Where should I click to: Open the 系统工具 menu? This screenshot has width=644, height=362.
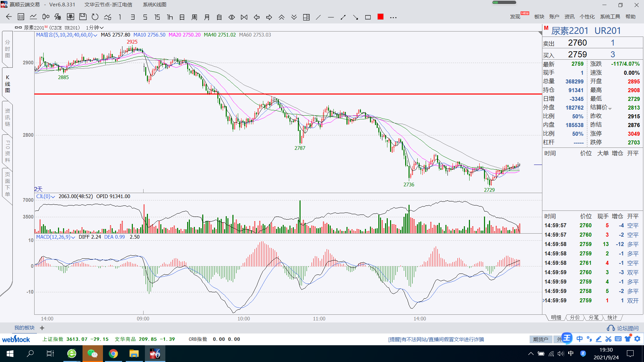610,17
